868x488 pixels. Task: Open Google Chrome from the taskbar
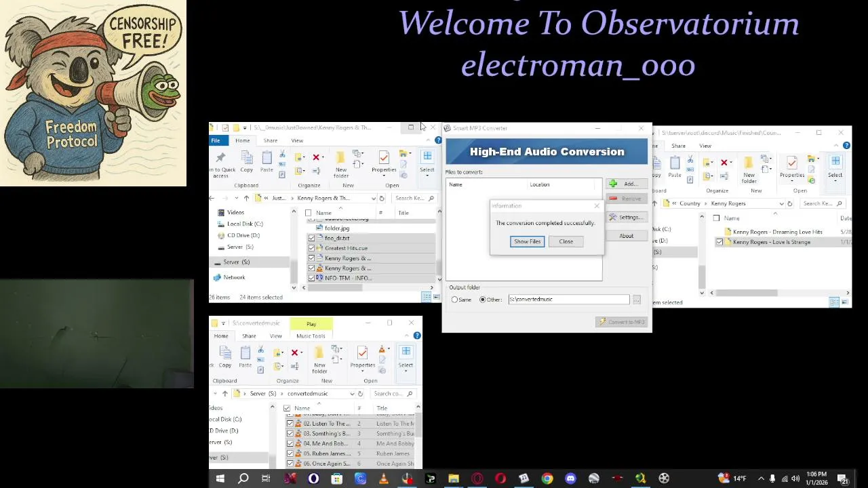pos(547,479)
